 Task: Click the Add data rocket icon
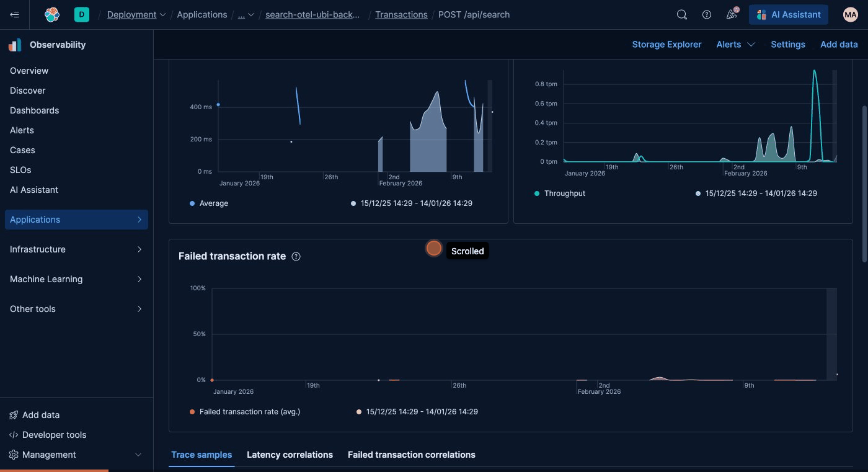tap(14, 415)
